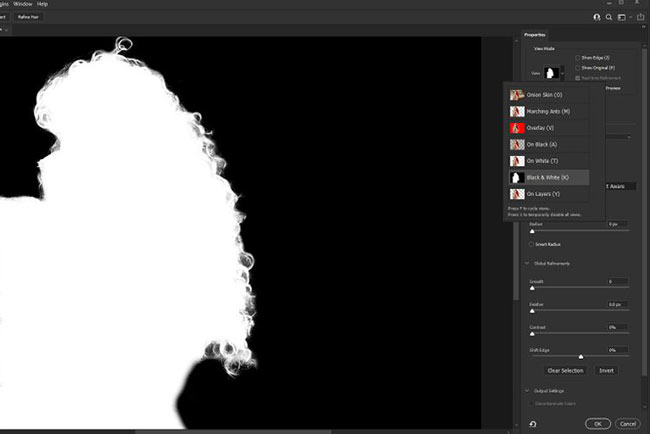This screenshot has width=650, height=434.
Task: Click the Cancel button
Action: click(628, 424)
